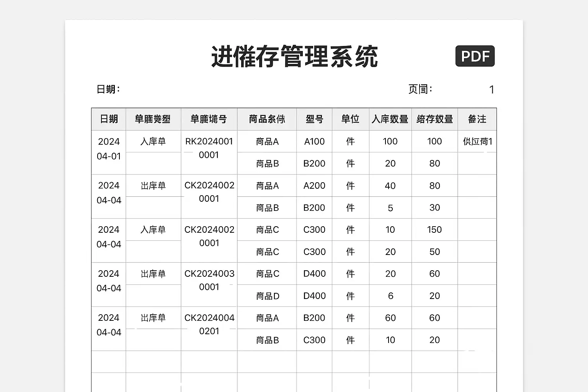The image size is (588, 392).
Task: Click the product name column header
Action: (267, 119)
